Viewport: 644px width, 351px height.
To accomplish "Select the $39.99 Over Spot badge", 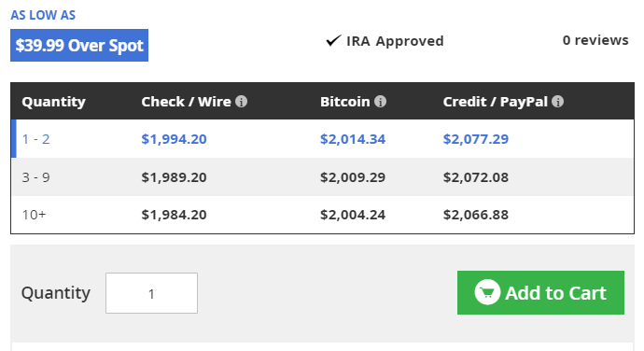I will 79,45.
